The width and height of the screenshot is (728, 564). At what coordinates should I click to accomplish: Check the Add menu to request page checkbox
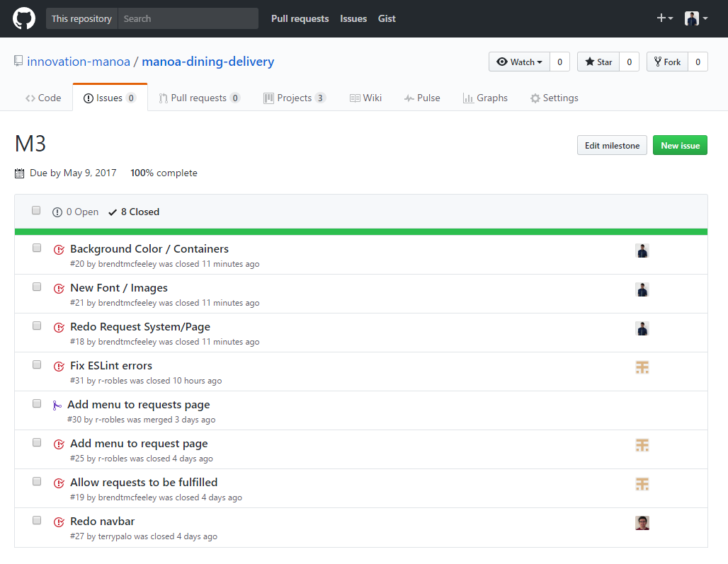[x=37, y=442]
